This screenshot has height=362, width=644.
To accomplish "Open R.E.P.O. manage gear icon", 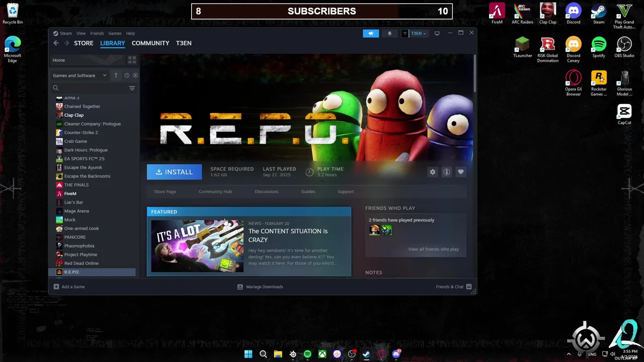I will [433, 172].
